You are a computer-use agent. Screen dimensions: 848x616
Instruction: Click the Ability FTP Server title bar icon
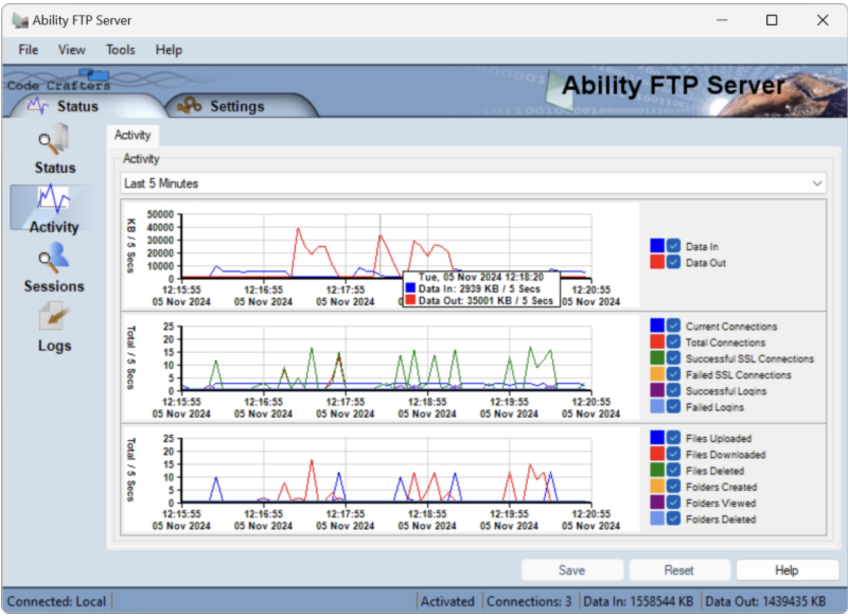20,21
